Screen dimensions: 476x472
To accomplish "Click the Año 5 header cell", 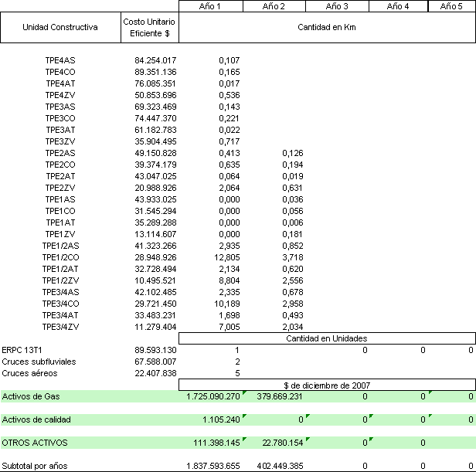I will pyautogui.click(x=451, y=6).
